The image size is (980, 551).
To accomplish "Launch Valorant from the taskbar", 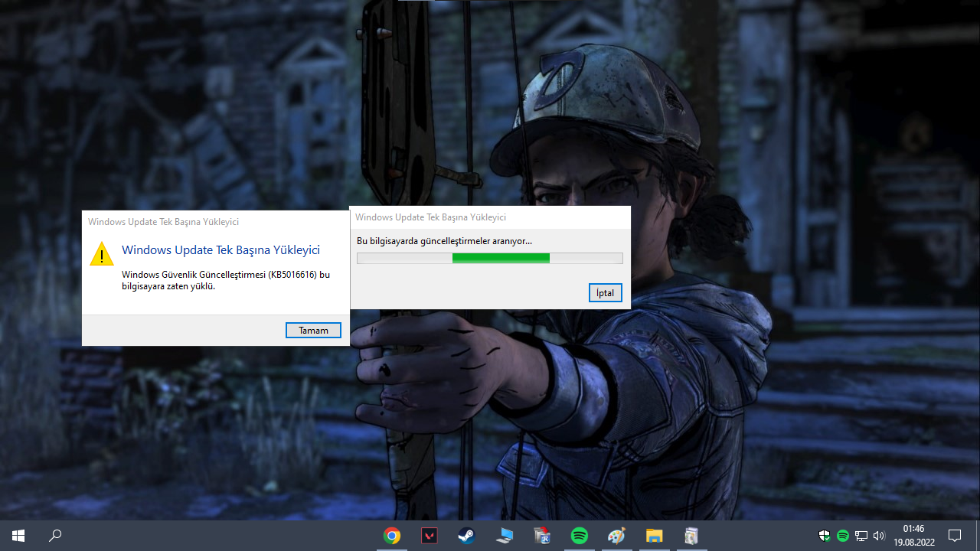I will click(430, 536).
